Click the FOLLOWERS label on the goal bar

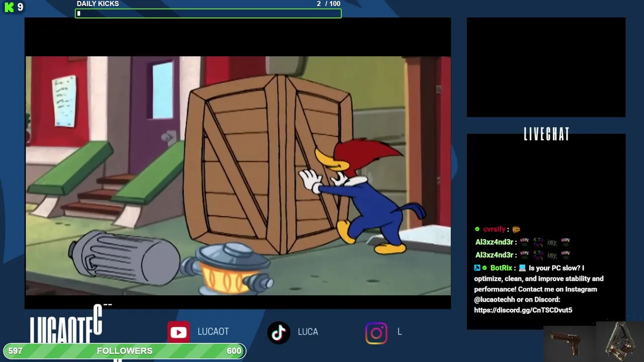[125, 351]
